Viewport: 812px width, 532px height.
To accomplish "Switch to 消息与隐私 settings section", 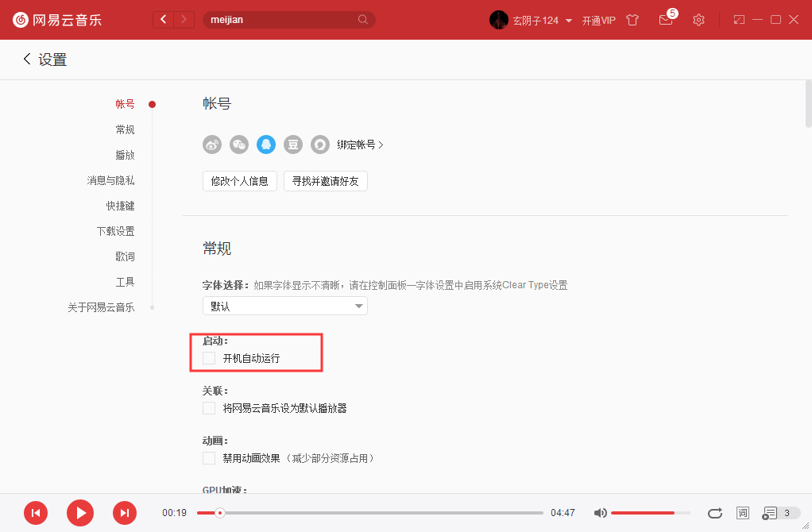I will (x=110, y=180).
